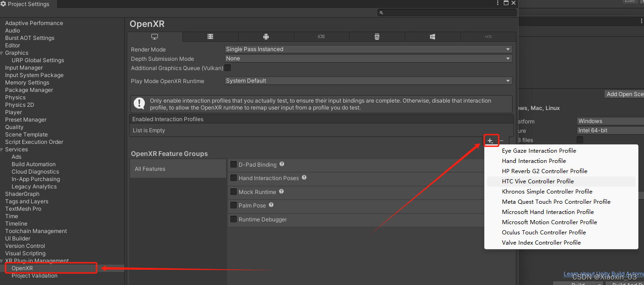Open the Depth Submission Mode dropdown
Screen dimensions: 644x285
coord(368,58)
